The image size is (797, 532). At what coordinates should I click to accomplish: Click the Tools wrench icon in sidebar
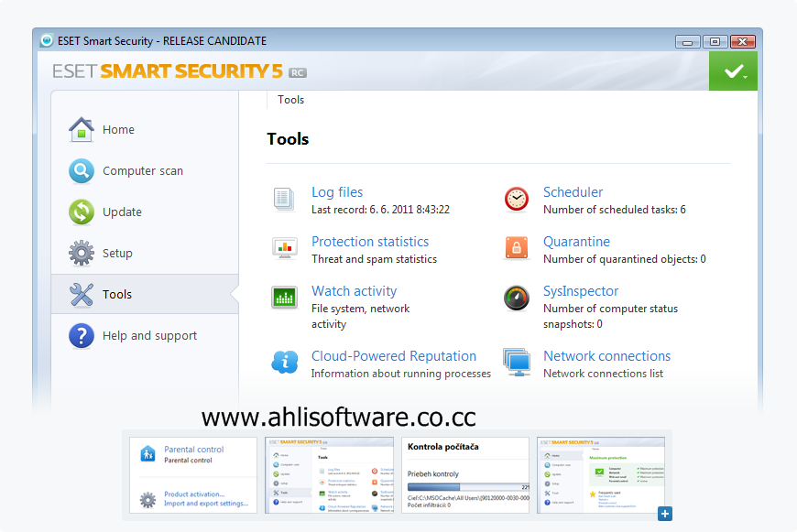coord(82,294)
